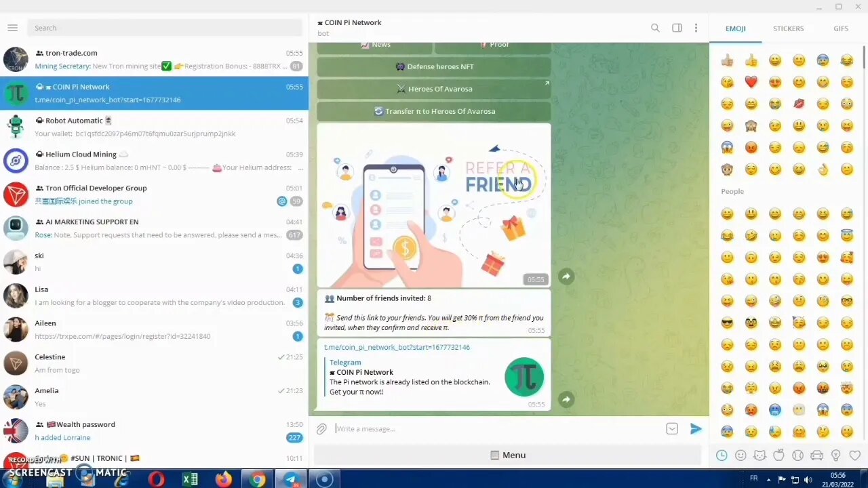Viewport: 868px width, 488px height.
Task: Open AI MARKETING SUPPORT EN chat
Action: [x=154, y=228]
